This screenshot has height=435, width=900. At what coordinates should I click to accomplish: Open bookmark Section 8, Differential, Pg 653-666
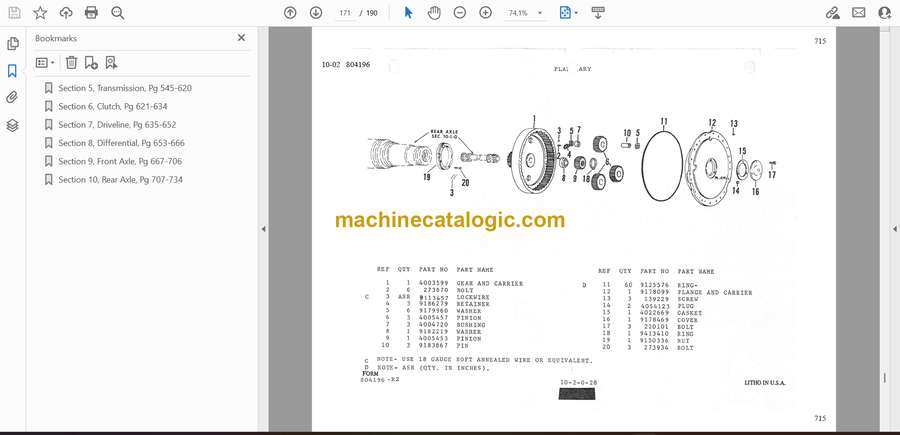[x=122, y=143]
